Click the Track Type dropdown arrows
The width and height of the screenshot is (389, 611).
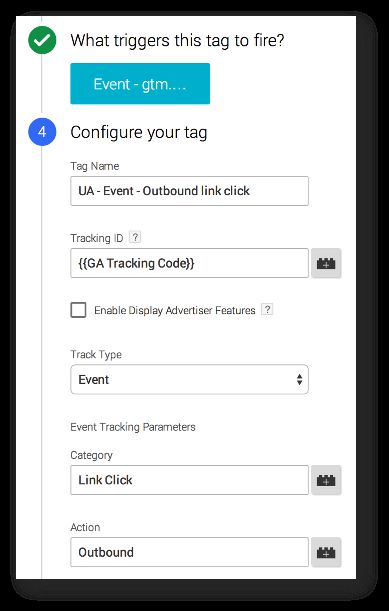[x=299, y=379]
